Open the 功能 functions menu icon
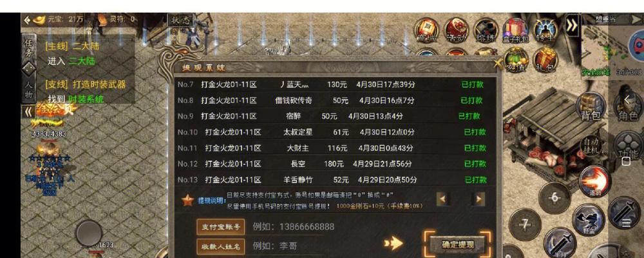Image resolution: width=644 pixels, height=258 pixels. (629, 146)
